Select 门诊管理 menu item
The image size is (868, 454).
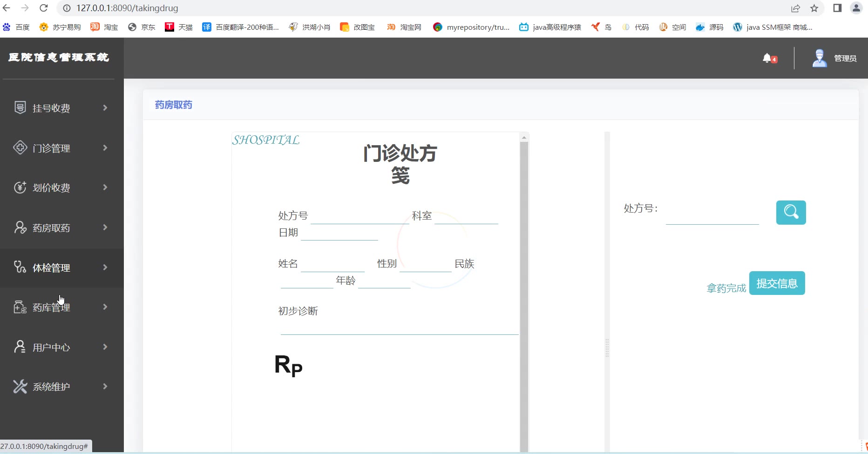tap(61, 148)
